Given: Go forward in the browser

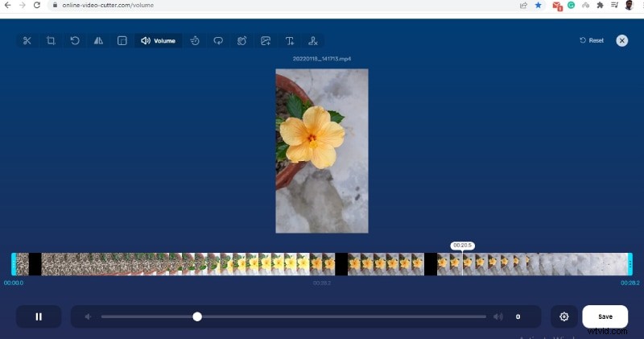Looking at the screenshot, I should (23, 5).
